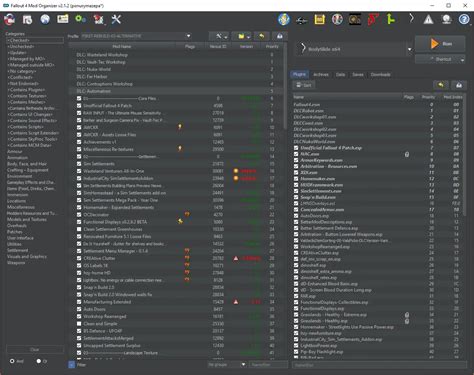474x375 pixels.
Task: Click the Sort plugins button
Action: (304, 85)
